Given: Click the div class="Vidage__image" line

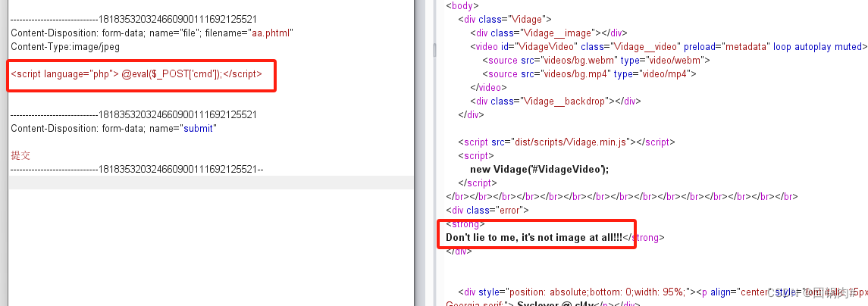Looking at the screenshot, I should coord(549,33).
